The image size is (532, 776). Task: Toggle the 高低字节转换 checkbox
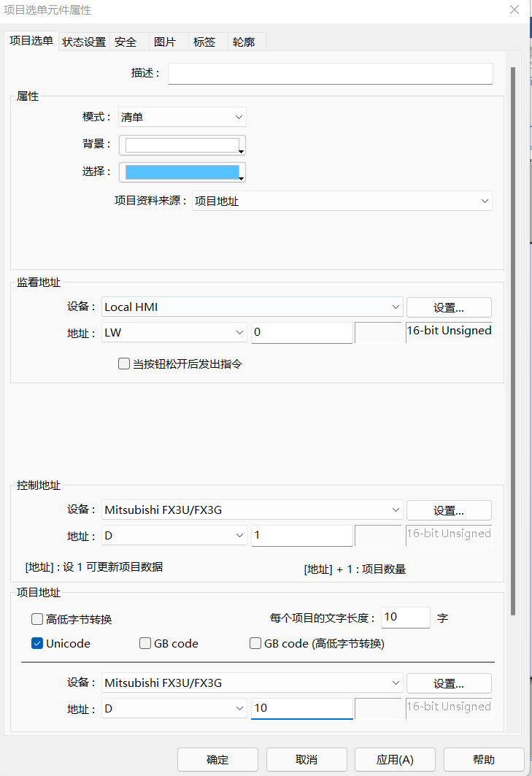point(37,619)
